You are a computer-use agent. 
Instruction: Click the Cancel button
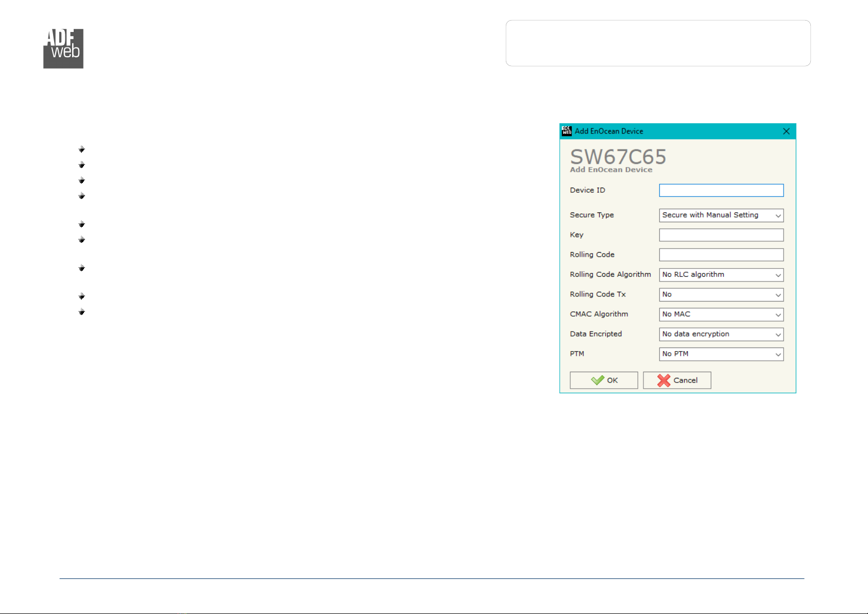point(677,380)
